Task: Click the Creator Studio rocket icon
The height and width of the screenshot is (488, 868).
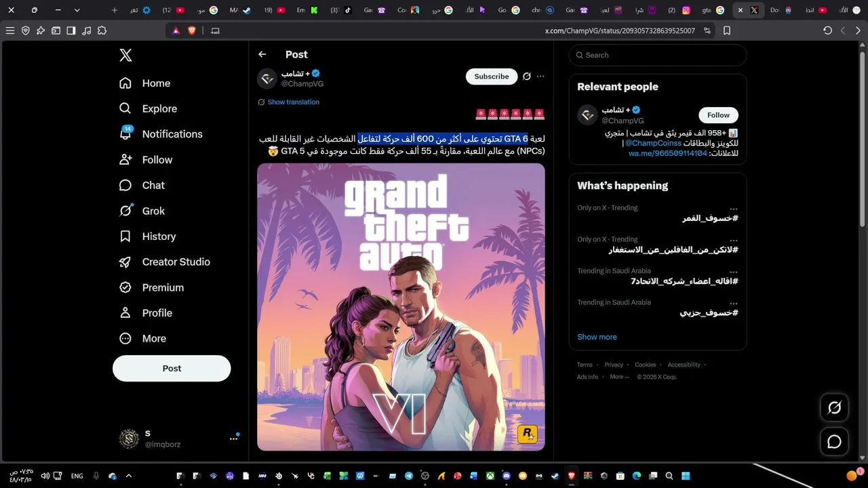Action: tap(125, 262)
